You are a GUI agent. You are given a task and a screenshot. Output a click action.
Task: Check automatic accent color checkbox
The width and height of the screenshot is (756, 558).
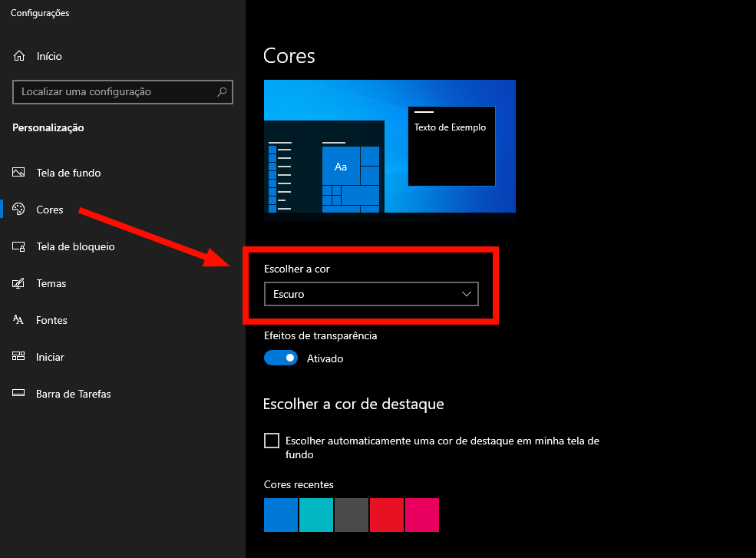272,441
